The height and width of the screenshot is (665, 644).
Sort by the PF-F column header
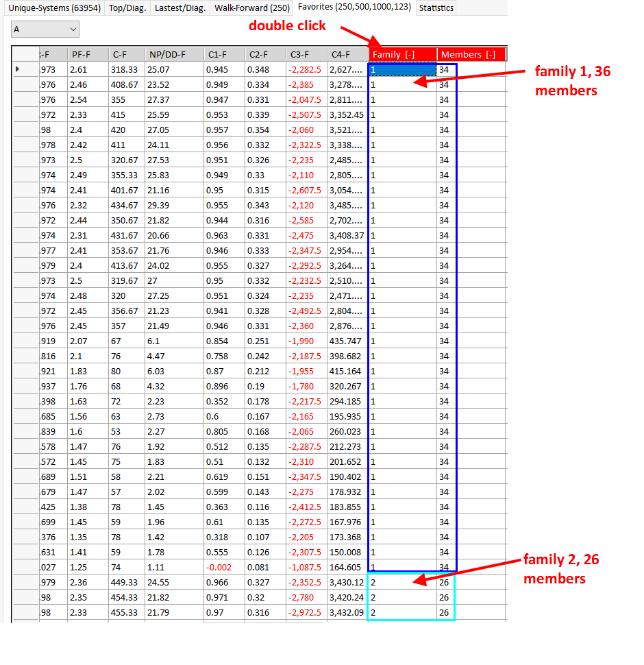click(x=88, y=55)
